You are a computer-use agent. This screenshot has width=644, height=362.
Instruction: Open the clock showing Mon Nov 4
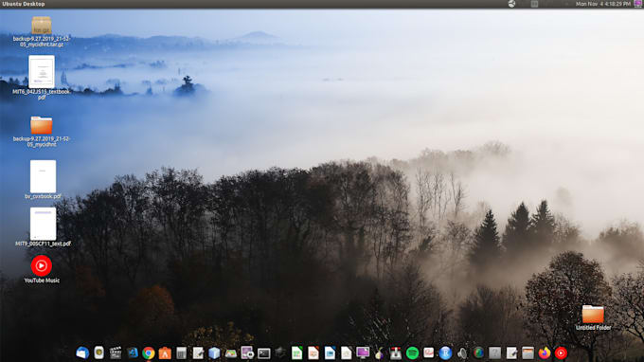tap(602, 4)
